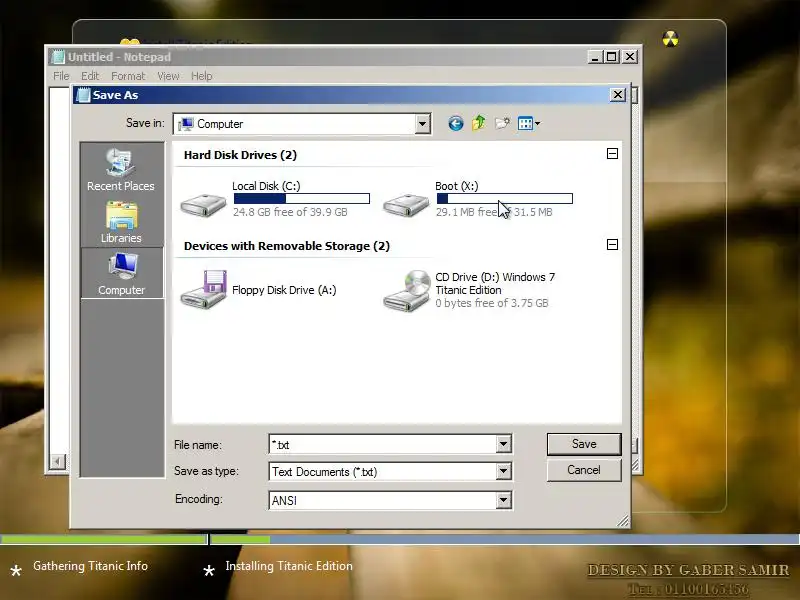The image size is (800, 600).
Task: Open the Encoding dropdown
Action: (503, 501)
